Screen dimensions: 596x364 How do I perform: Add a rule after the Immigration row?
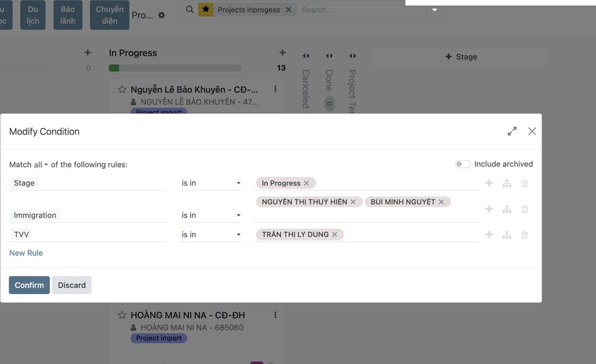click(x=489, y=209)
